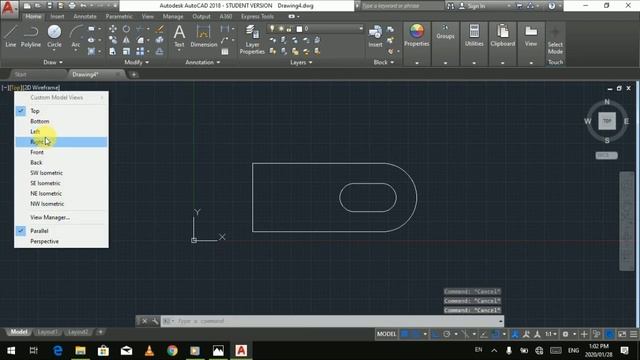Choose Right view from the menu
The image size is (640, 360).
click(61, 142)
